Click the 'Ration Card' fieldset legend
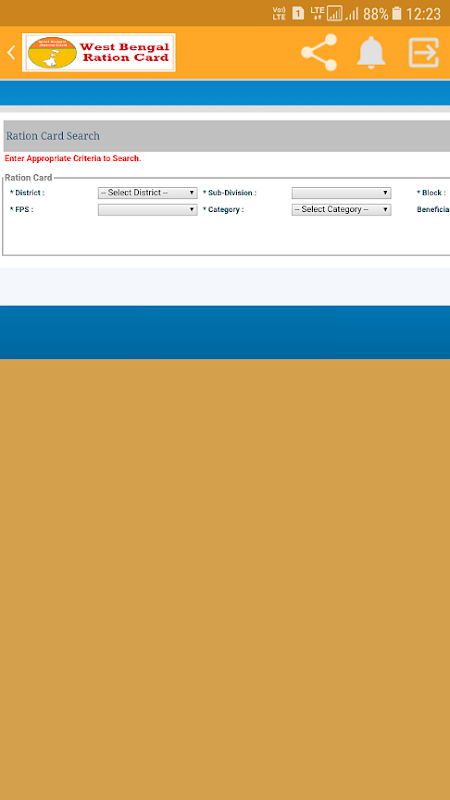 tap(29, 178)
